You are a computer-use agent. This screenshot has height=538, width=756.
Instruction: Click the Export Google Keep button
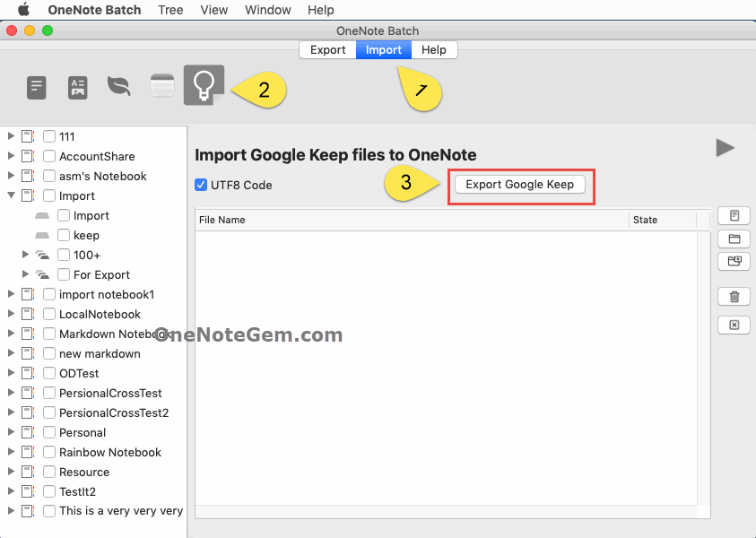click(x=520, y=185)
